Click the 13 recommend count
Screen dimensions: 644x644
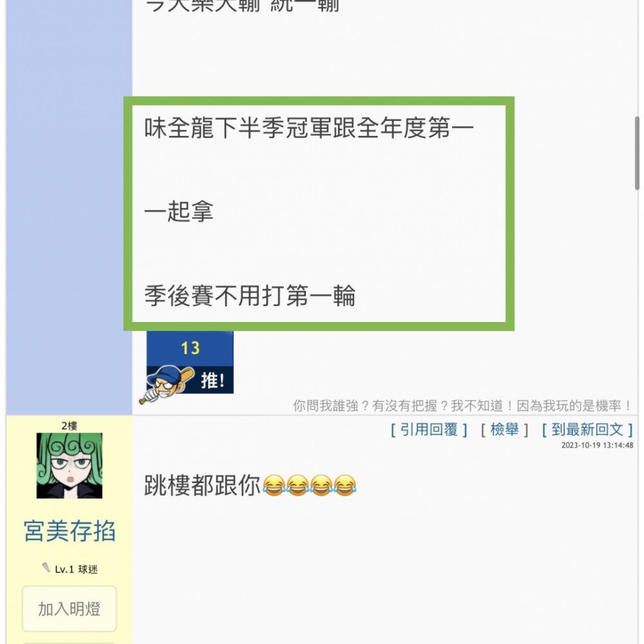190,348
